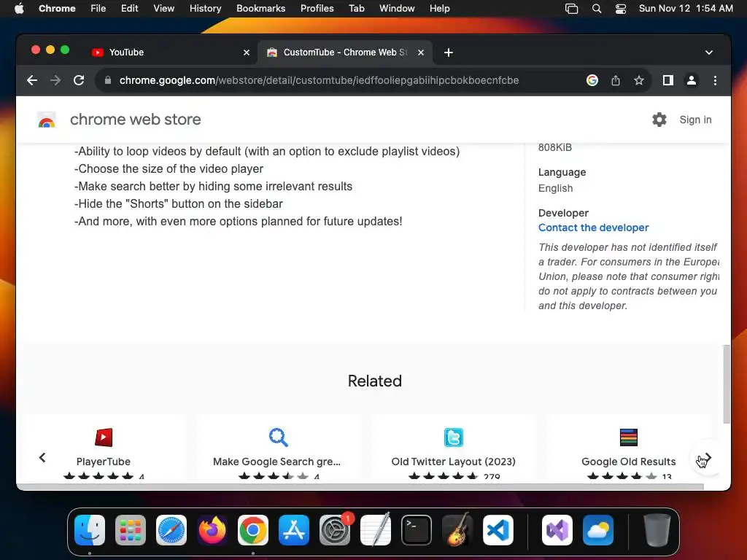747x560 pixels.
Task: Contact the developer link
Action: 593,227
